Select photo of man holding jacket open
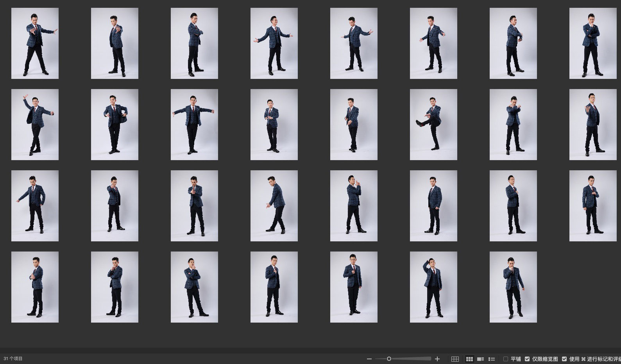 (x=115, y=125)
